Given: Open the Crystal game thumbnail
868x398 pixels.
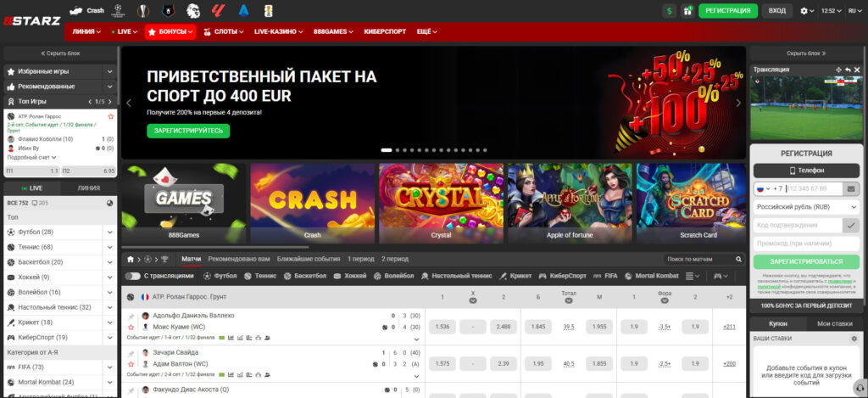Looking at the screenshot, I should pyautogui.click(x=441, y=204).
